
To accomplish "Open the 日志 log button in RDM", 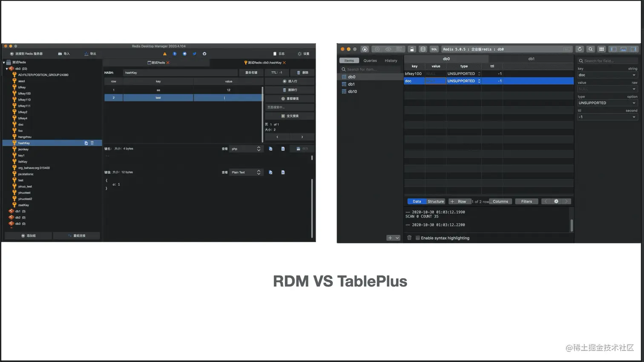I will 279,54.
